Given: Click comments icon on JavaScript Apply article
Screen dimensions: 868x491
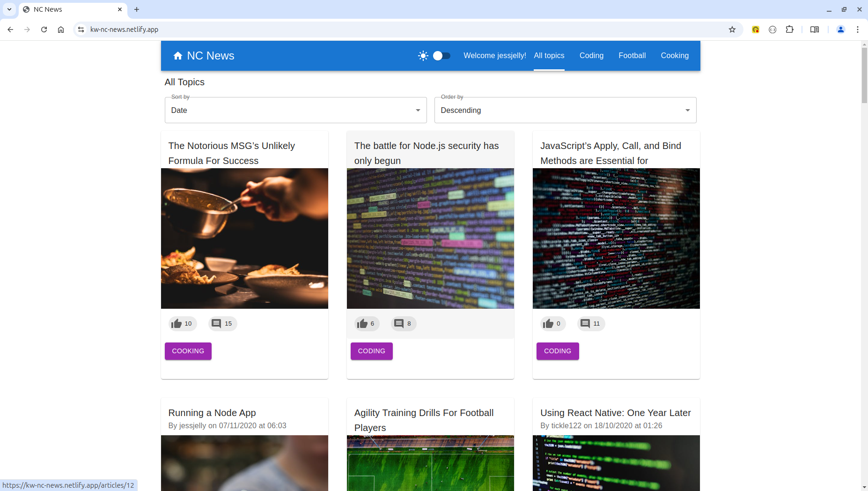Looking at the screenshot, I should pos(585,324).
